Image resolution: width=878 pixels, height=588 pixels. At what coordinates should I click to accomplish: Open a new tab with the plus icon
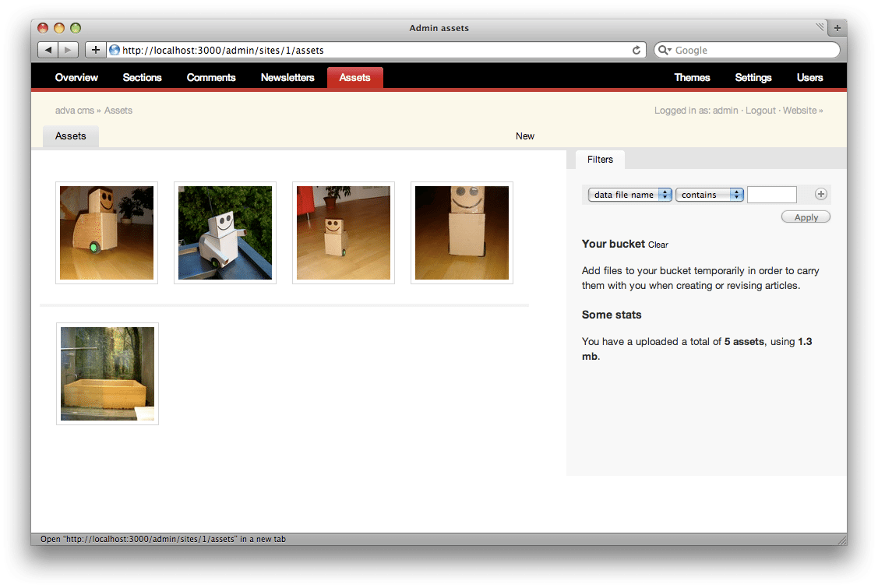pos(837,28)
